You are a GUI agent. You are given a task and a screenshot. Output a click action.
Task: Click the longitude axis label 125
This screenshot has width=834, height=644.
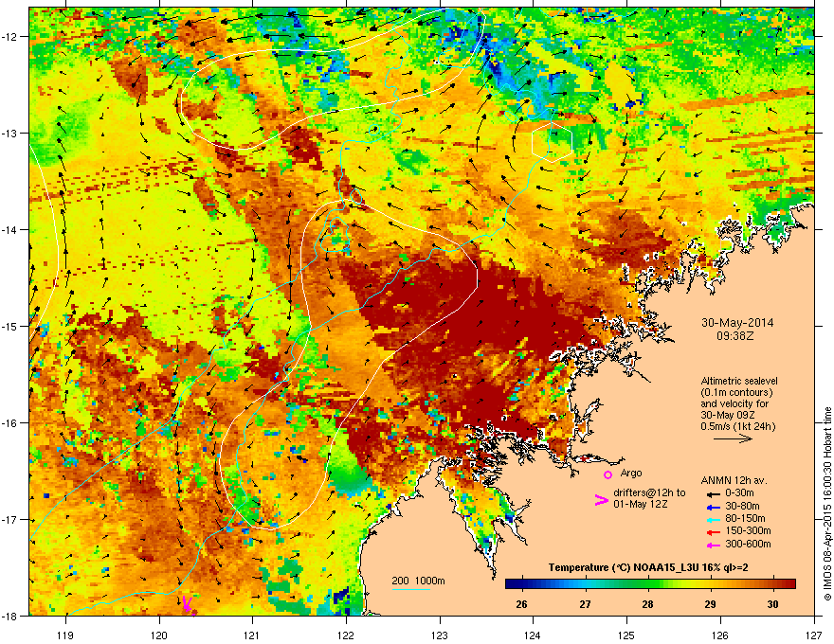627,635
